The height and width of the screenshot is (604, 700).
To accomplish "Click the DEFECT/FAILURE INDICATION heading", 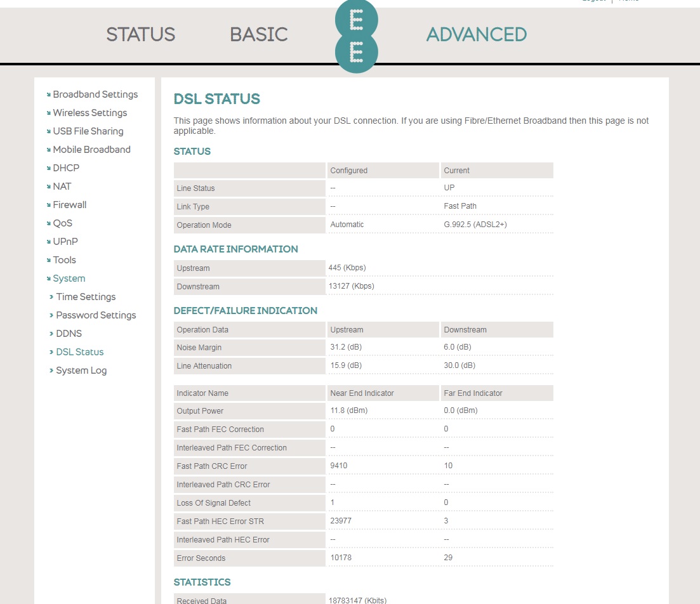I will click(245, 311).
